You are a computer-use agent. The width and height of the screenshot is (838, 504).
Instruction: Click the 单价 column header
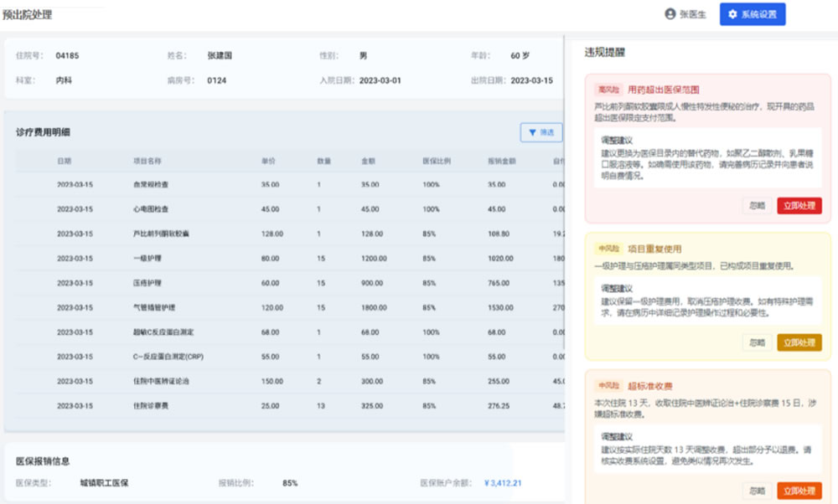coord(268,162)
